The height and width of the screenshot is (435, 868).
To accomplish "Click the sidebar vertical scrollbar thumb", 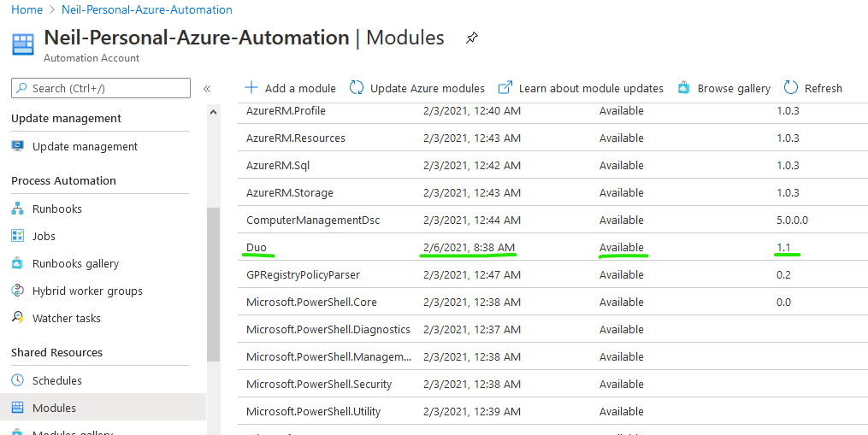I will click(213, 285).
